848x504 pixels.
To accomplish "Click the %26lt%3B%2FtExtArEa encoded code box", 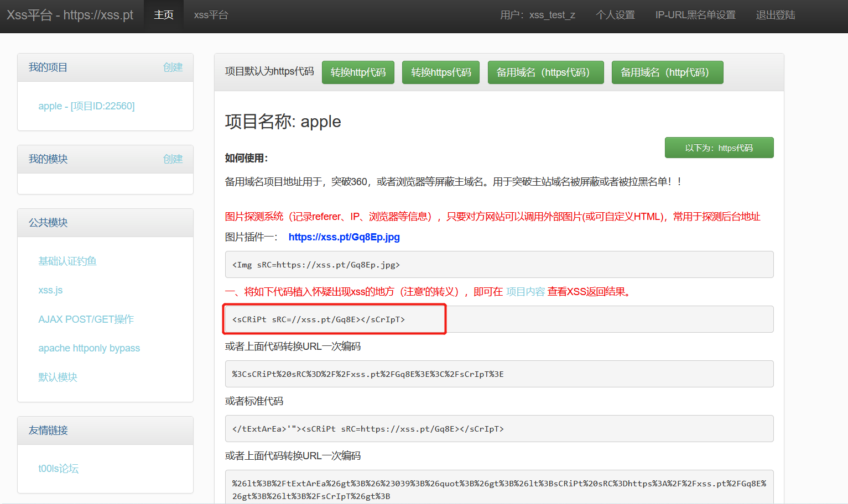I will tap(499, 487).
